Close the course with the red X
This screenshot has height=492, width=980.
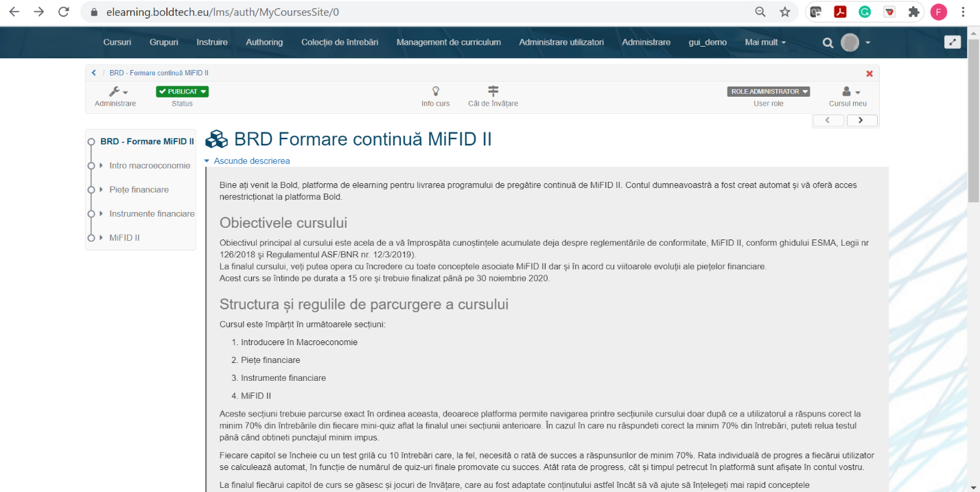click(870, 73)
